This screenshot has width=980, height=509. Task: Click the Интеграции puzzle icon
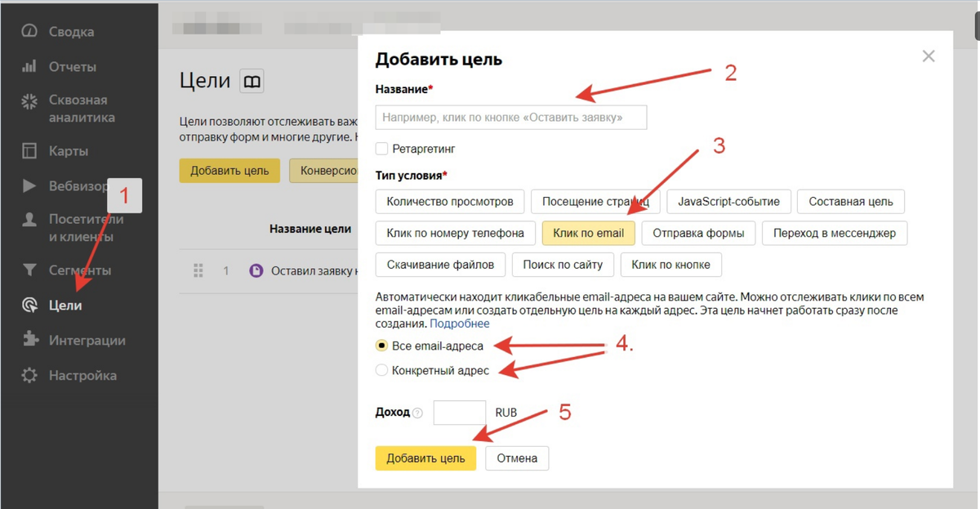[x=29, y=341]
